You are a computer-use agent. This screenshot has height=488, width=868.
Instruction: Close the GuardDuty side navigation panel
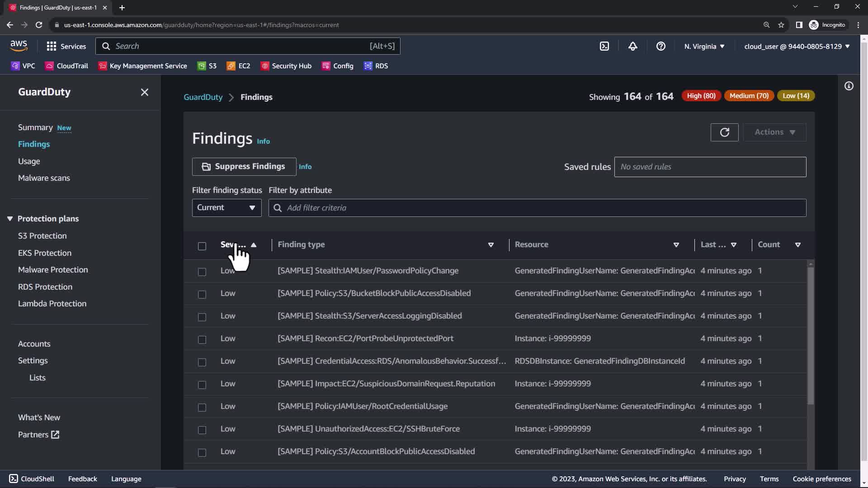(145, 92)
